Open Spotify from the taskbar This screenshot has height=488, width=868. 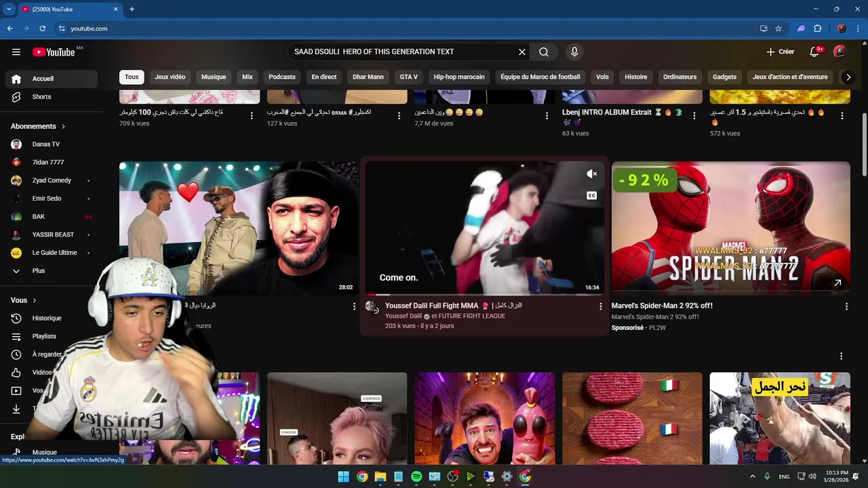click(416, 476)
